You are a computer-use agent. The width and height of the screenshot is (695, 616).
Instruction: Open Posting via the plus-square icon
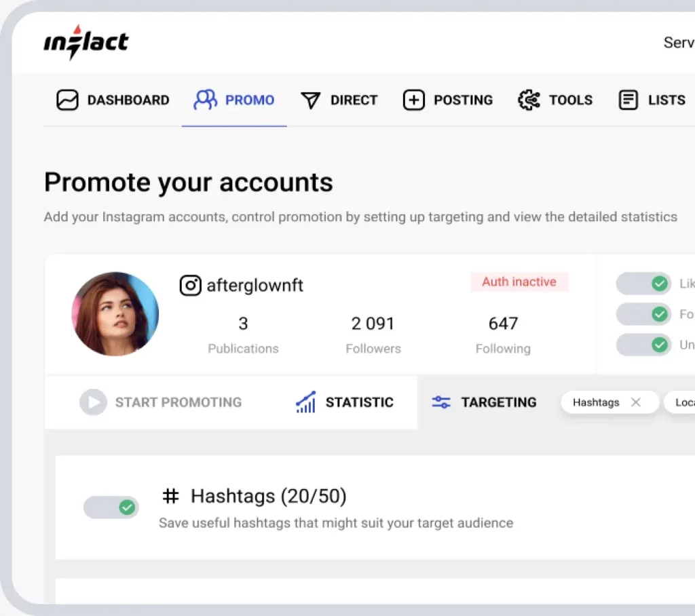point(414,100)
